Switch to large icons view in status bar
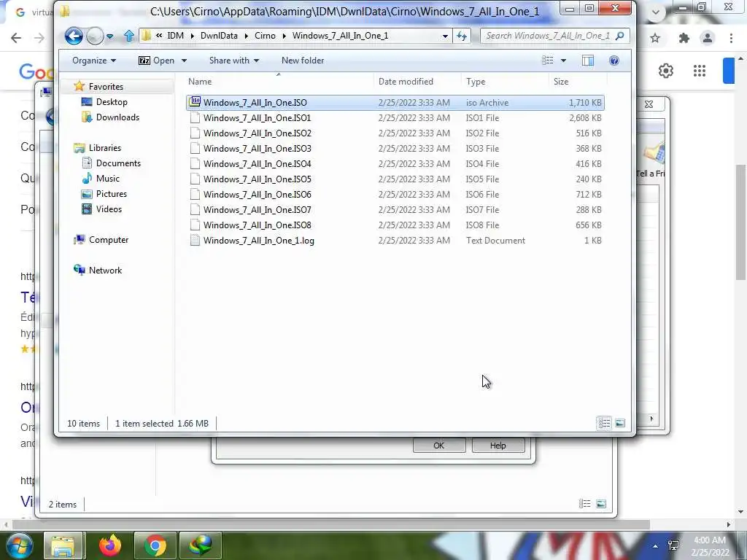 coord(620,423)
